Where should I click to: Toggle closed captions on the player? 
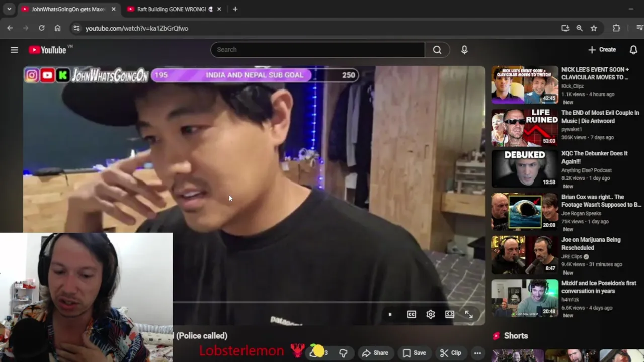pos(411,314)
